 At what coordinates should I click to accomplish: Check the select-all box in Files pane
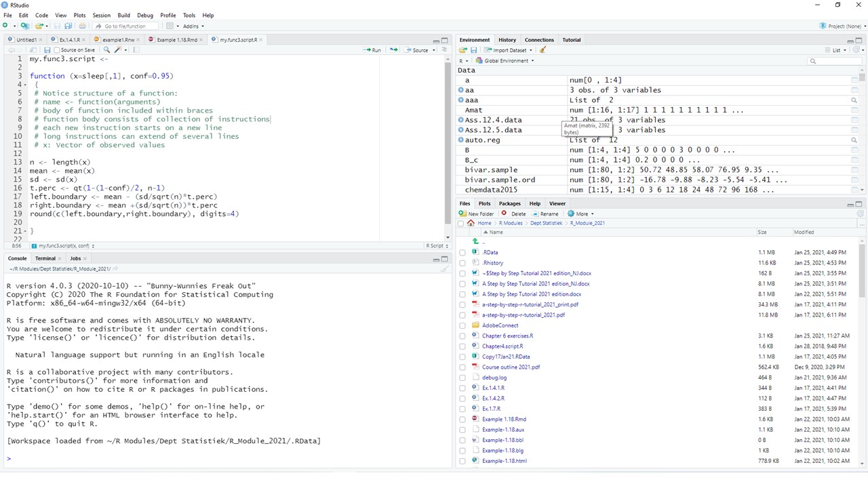pos(461,223)
